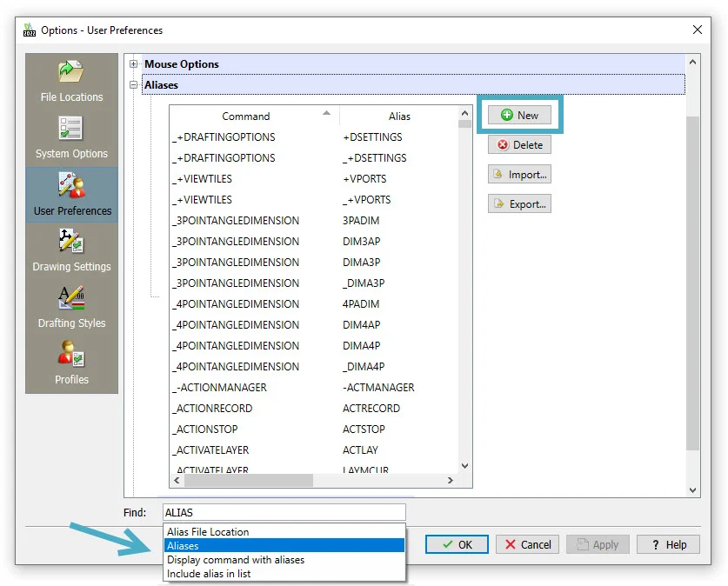728x586 pixels.
Task: Collapse the Aliases section
Action: (134, 85)
